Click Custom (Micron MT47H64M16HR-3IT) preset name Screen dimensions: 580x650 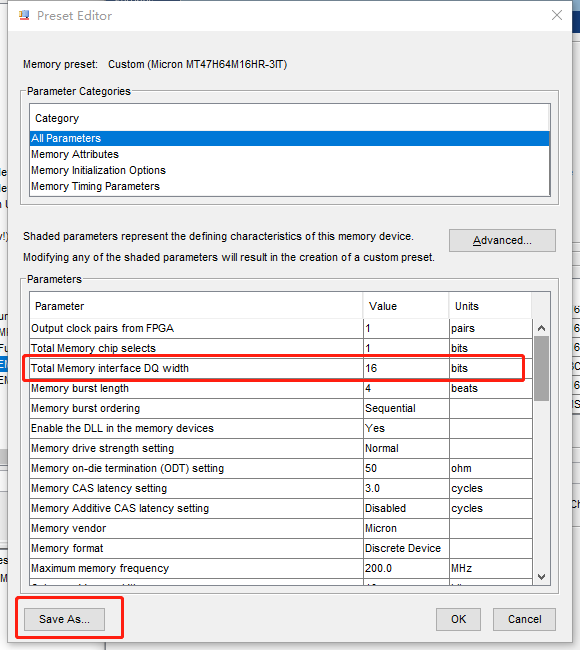tap(197, 65)
